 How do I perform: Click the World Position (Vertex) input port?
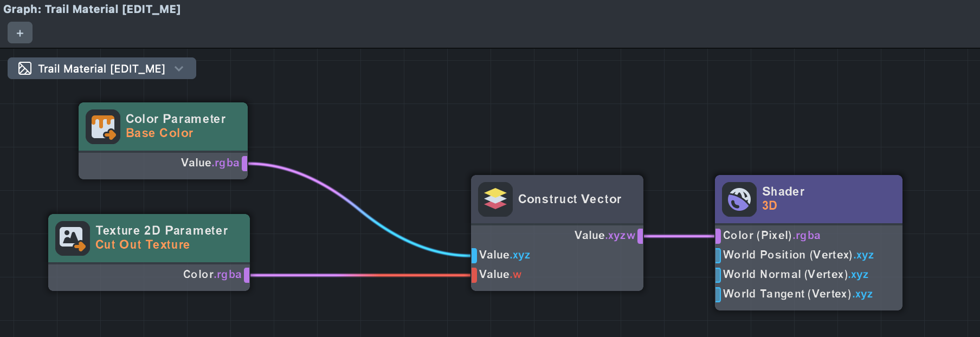(718, 255)
